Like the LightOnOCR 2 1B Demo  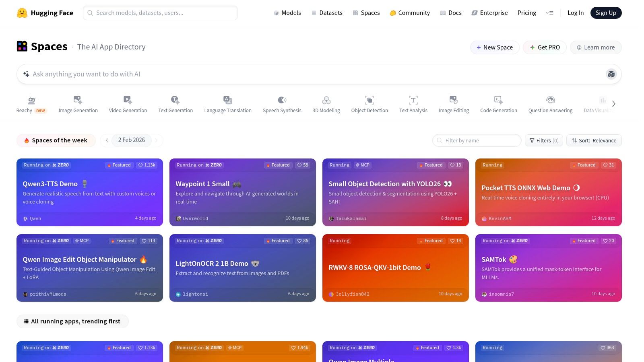pos(303,241)
